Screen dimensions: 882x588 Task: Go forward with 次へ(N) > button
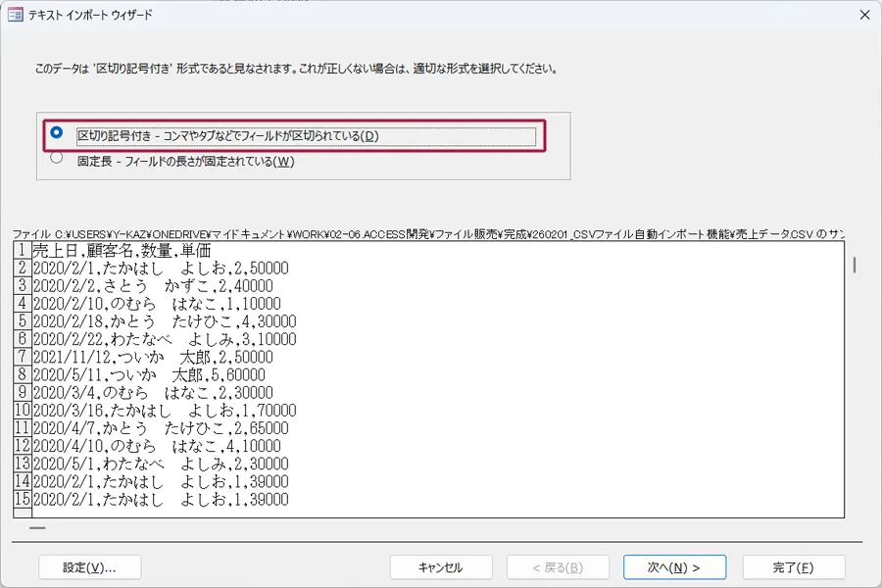click(x=673, y=567)
